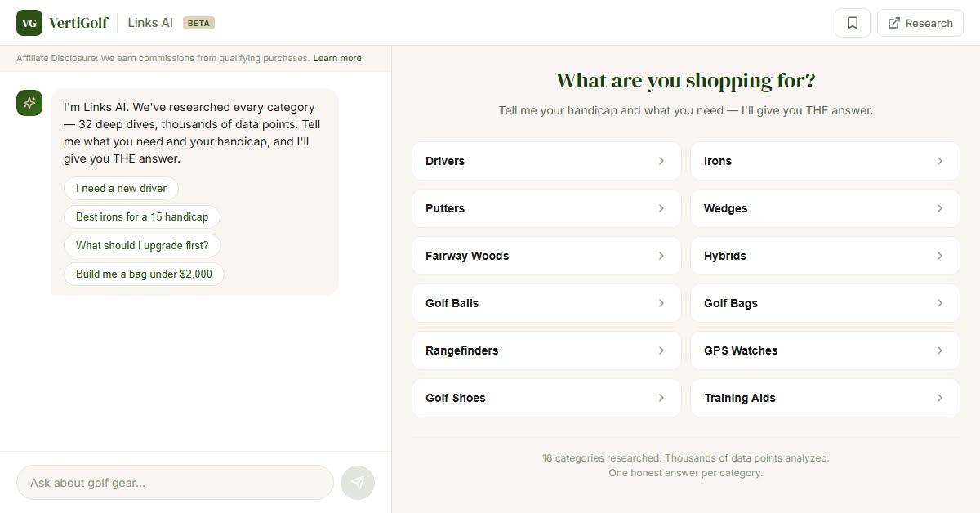Choose 'Build me a bag under $2,000'

tap(144, 274)
